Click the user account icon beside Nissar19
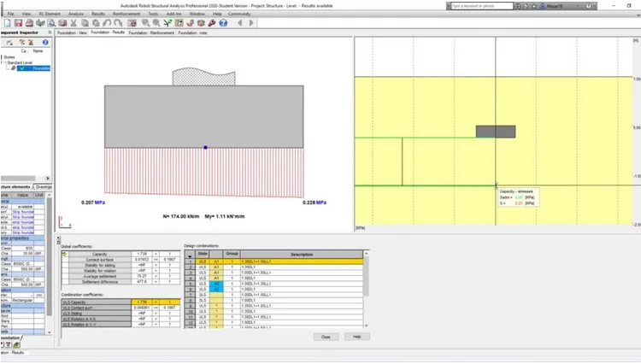 (543, 6)
